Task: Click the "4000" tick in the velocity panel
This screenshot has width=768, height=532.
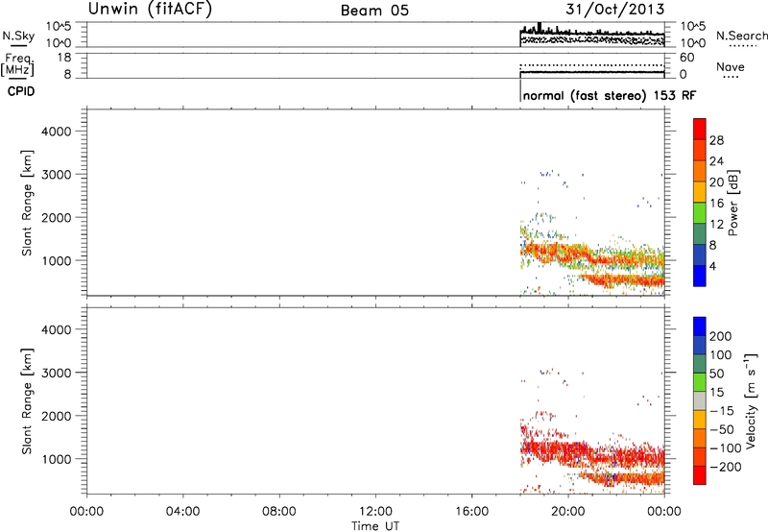Action: 57,329
